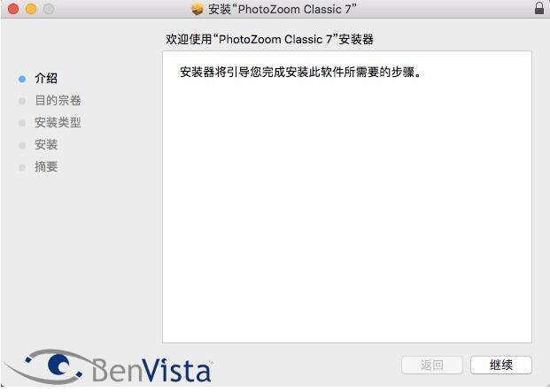Click the 目的宗卷 step bullet
The image size is (550, 392).
pos(22,101)
